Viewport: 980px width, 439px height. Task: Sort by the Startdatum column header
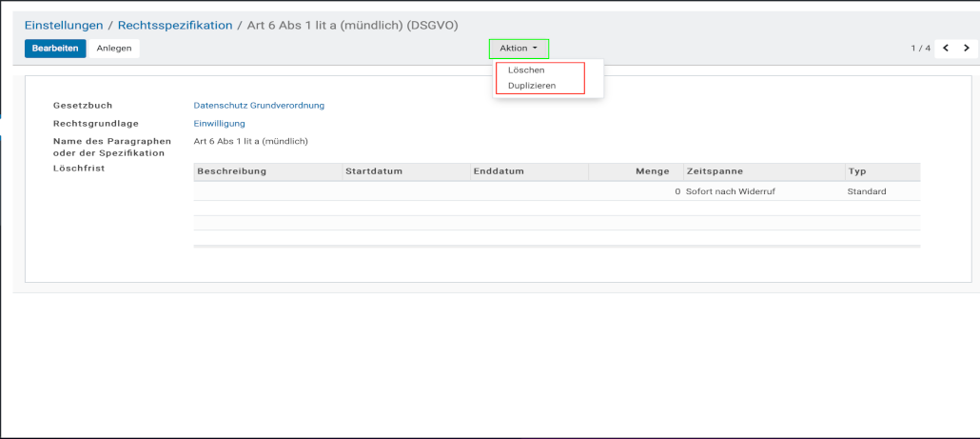374,171
